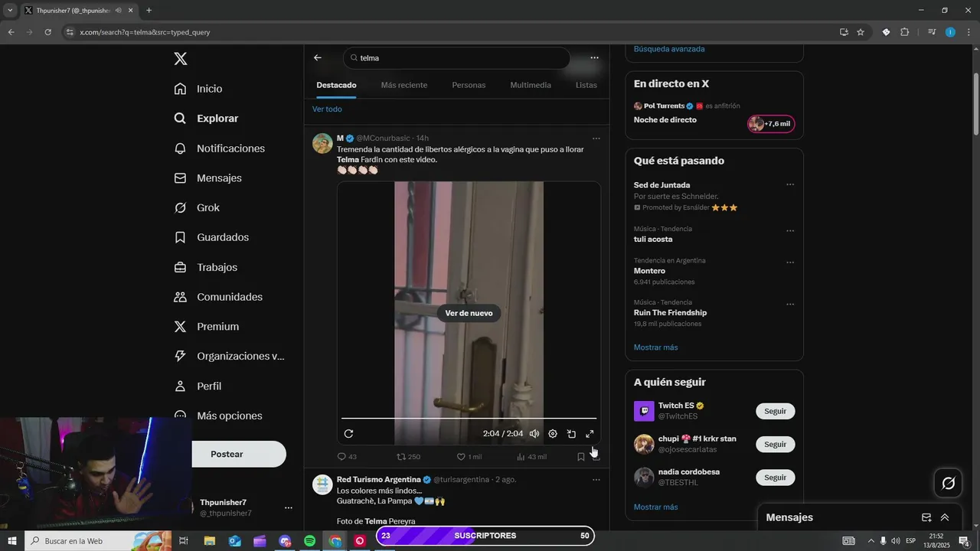980x551 pixels.
Task: Toggle picture-in-picture on video
Action: point(571,434)
